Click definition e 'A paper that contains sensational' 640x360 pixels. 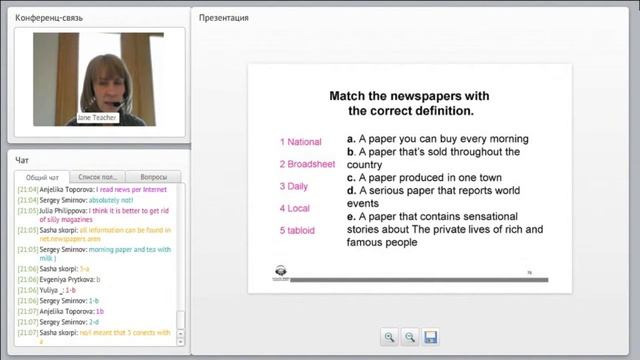[432, 216]
